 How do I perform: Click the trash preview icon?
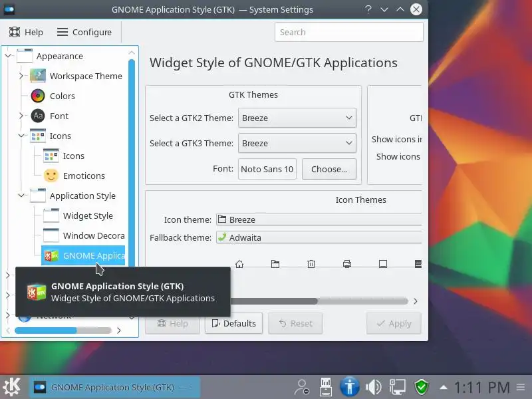pyautogui.click(x=311, y=264)
